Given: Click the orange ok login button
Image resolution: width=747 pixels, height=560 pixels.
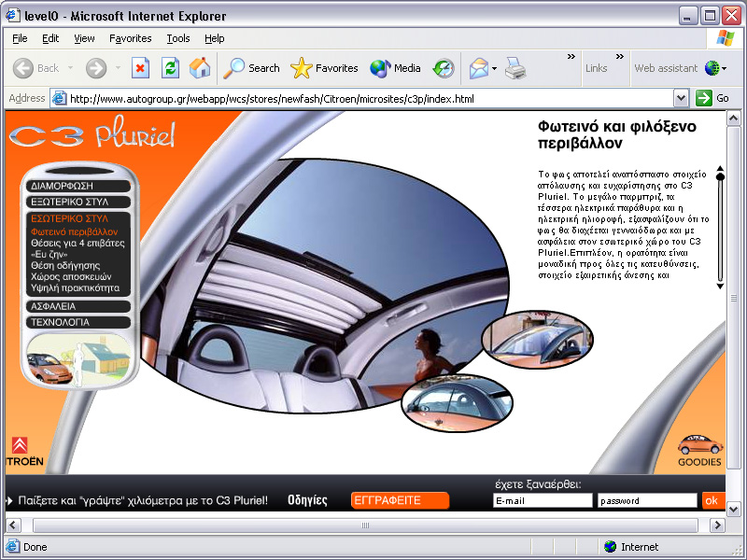Looking at the screenshot, I should [712, 500].
